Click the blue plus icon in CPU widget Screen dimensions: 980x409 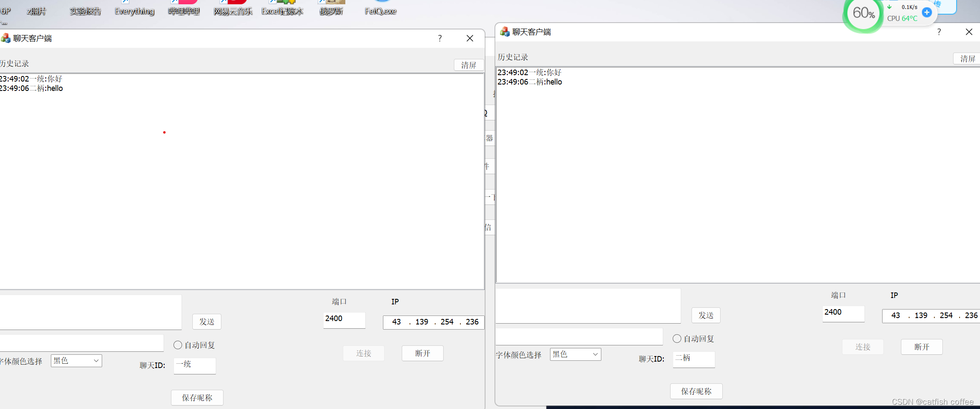[x=927, y=12]
